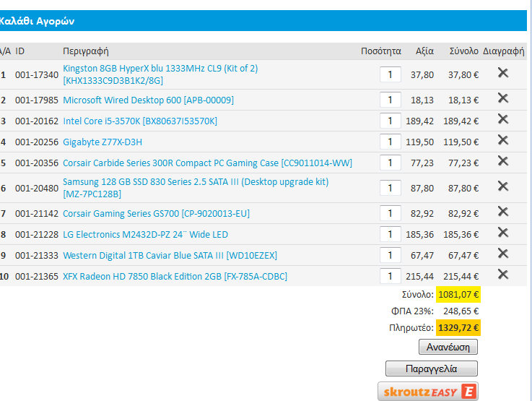
Task: Select payable total 1329,72 €
Action: (458, 327)
